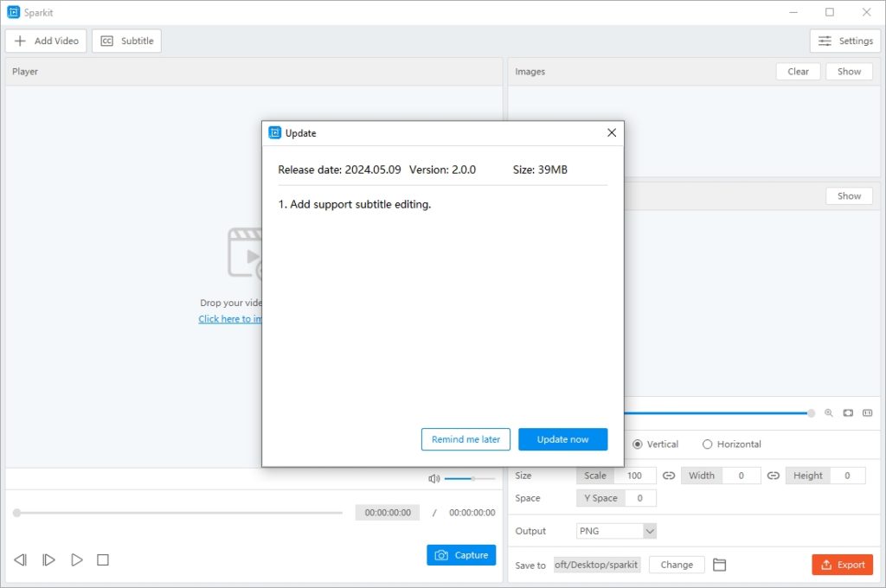Click the 'Release date: 2024.05.09' text

point(339,169)
